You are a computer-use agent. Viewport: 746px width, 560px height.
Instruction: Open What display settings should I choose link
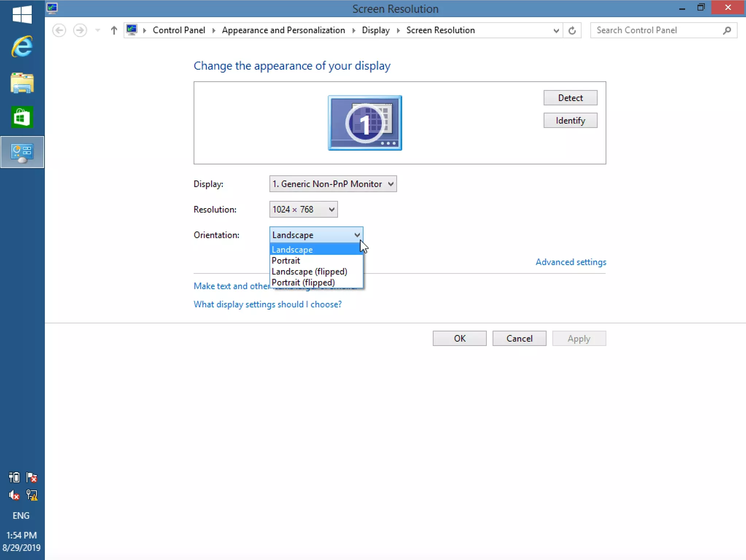268,304
